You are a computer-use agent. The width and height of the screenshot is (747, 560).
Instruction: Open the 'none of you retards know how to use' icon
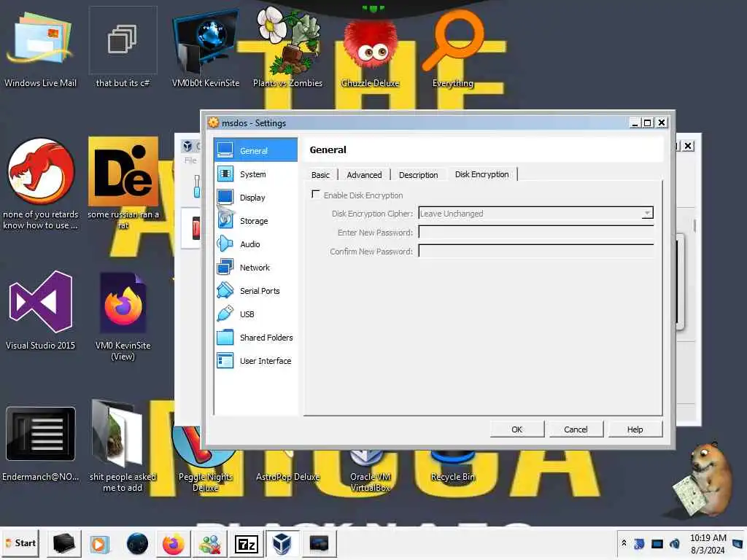pos(41,184)
